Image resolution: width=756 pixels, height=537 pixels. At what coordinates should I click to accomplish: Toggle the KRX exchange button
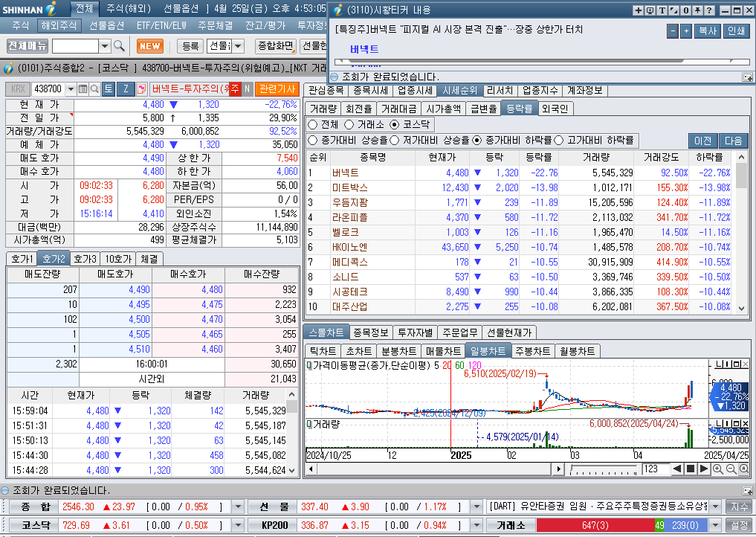[x=18, y=89]
